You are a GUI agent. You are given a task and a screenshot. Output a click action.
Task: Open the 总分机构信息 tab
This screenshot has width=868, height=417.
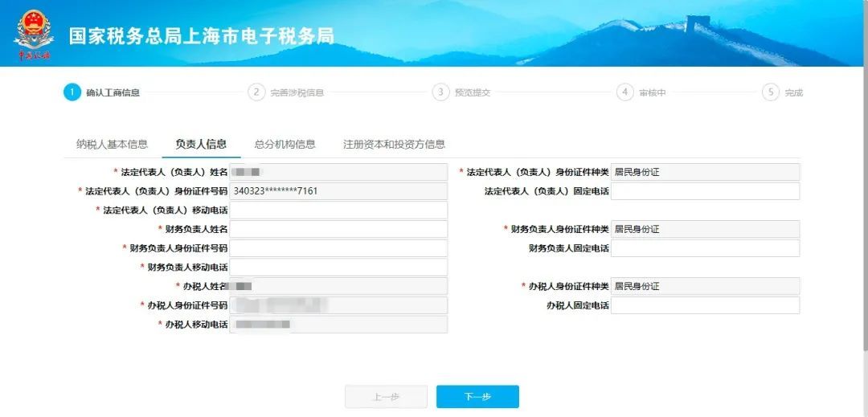[285, 145]
